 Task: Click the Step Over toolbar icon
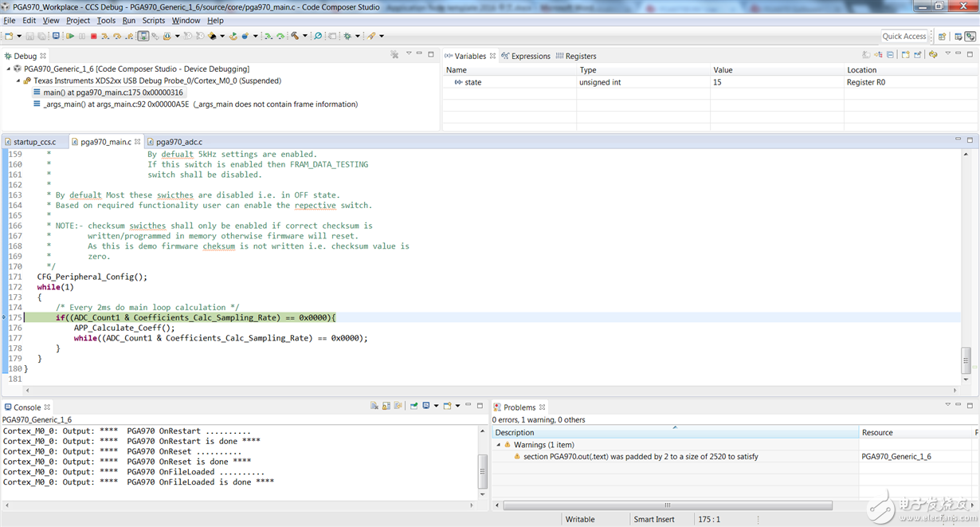click(117, 36)
